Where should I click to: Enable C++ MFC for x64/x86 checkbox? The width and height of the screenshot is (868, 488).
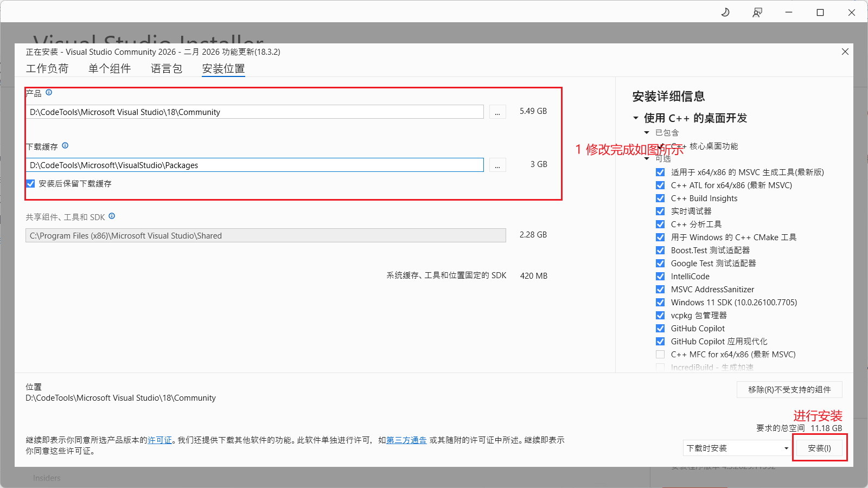point(660,355)
